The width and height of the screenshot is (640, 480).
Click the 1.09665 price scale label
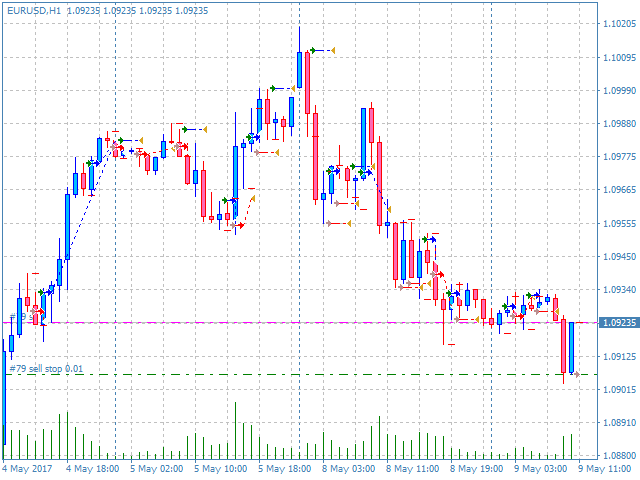[x=619, y=189]
